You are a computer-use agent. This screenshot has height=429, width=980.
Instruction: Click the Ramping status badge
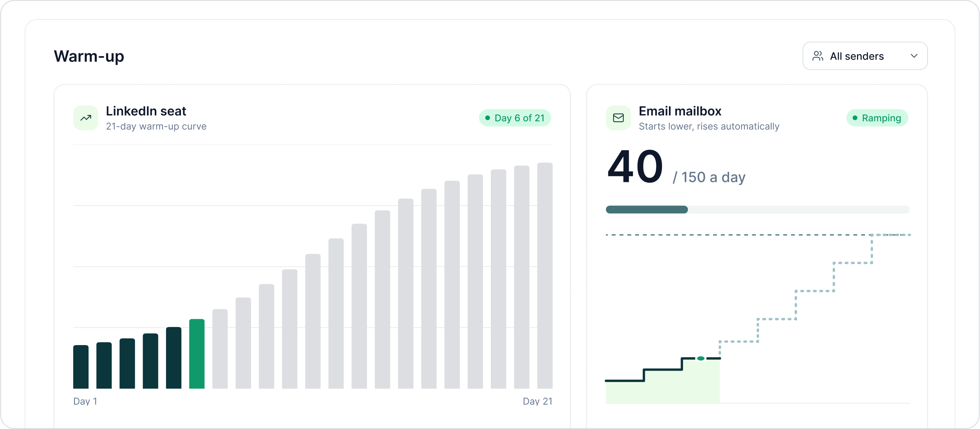877,118
